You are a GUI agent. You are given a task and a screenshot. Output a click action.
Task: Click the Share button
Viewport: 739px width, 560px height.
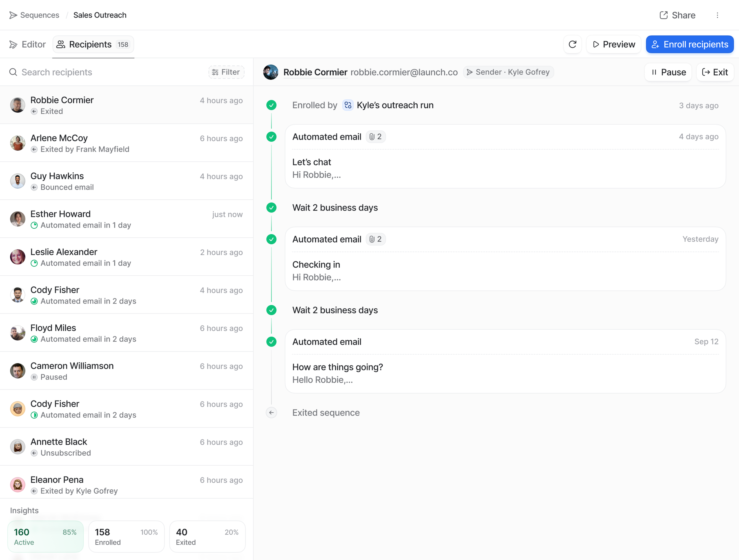678,15
